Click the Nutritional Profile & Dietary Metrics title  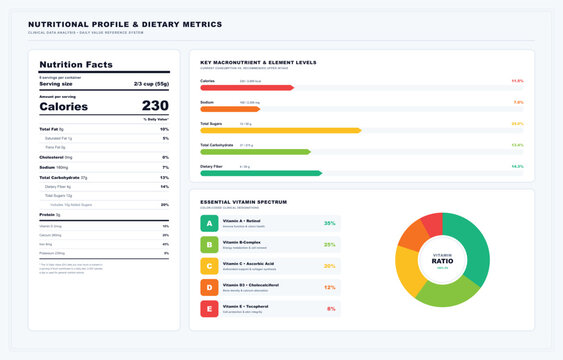pyautogui.click(x=125, y=24)
